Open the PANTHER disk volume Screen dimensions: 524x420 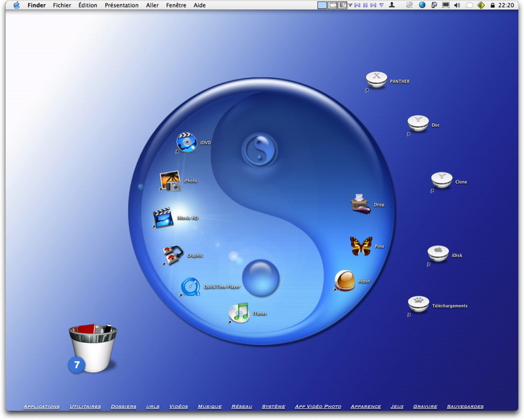[376, 80]
